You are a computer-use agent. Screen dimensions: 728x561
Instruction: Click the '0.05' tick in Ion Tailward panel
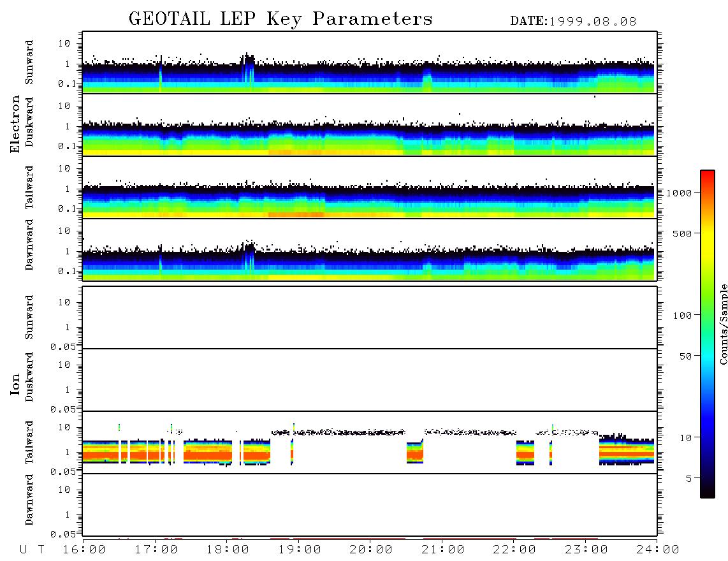click(x=62, y=472)
